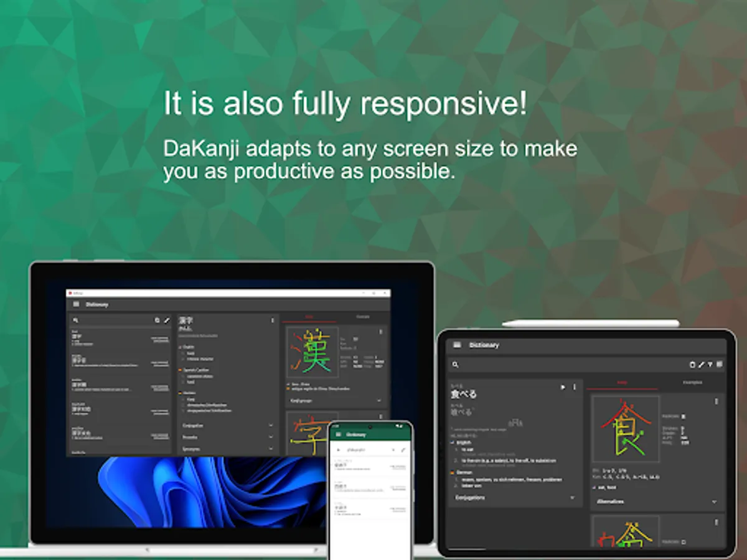The image size is (747, 560).
Task: Open the hamburger menu on the tablet Dictionary screen
Action: point(458,345)
